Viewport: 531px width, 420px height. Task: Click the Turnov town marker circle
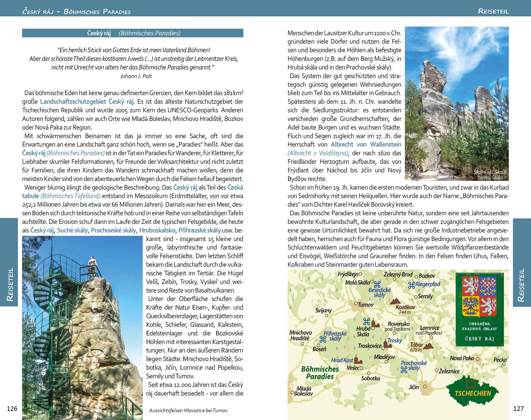[x=356, y=303]
